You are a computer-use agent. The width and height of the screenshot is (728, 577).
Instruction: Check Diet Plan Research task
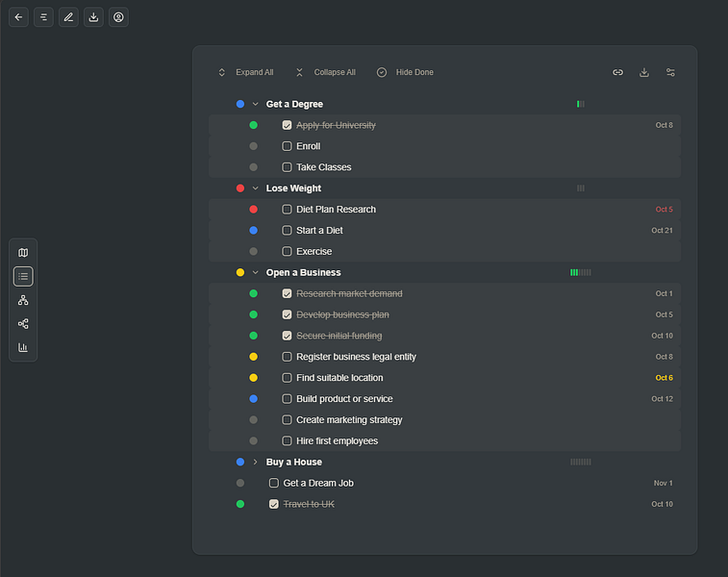point(287,210)
